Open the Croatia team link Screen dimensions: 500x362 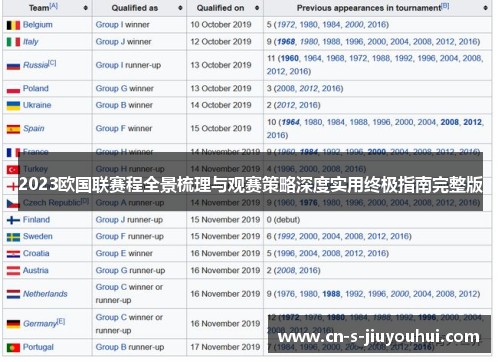36,253
